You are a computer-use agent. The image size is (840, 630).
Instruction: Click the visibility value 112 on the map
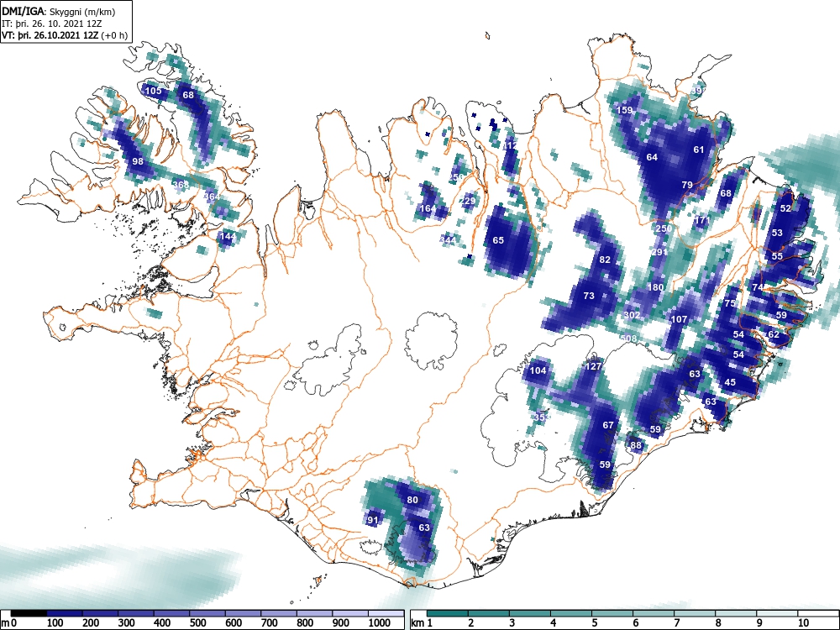(510, 145)
